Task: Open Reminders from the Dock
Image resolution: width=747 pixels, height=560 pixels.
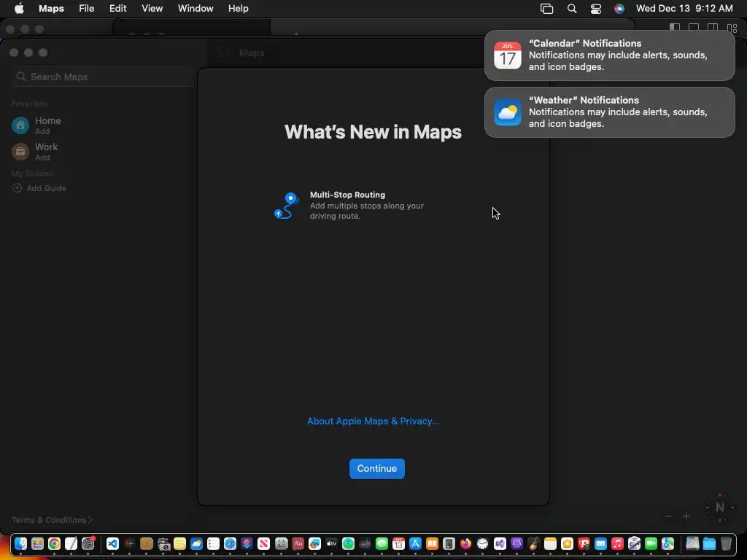Action: point(214,543)
